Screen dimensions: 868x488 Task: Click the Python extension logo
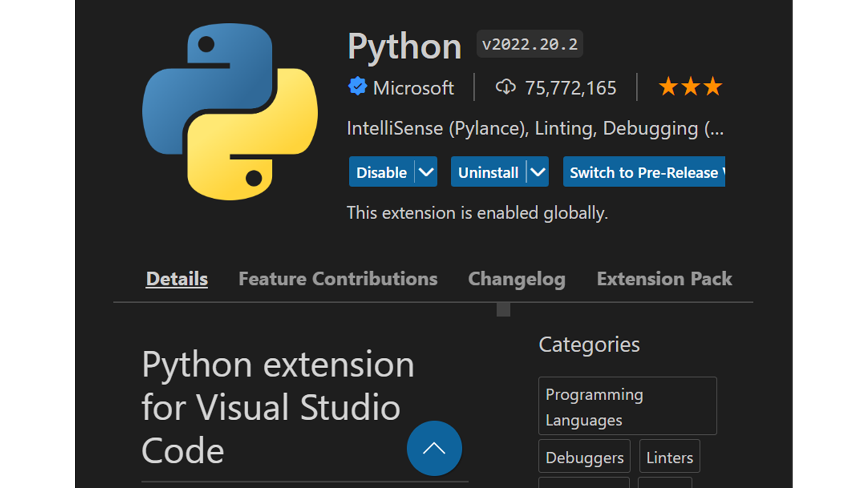tap(229, 112)
